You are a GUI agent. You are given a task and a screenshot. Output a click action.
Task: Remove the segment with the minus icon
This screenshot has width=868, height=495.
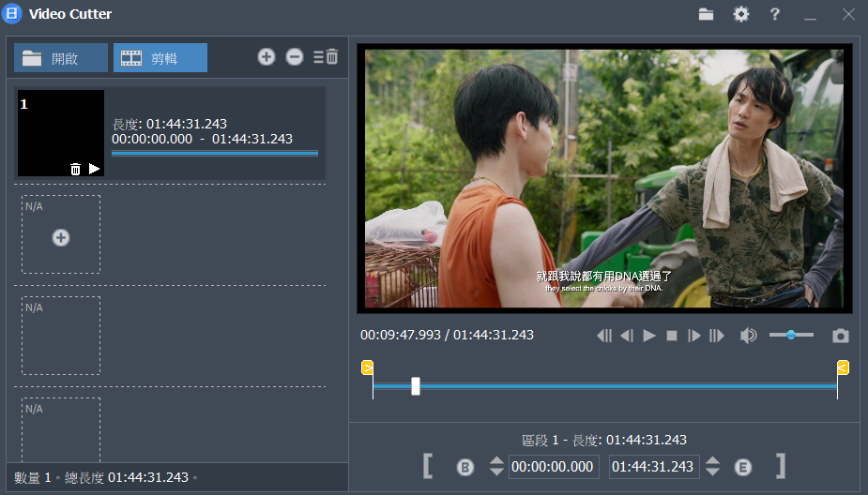[295, 57]
